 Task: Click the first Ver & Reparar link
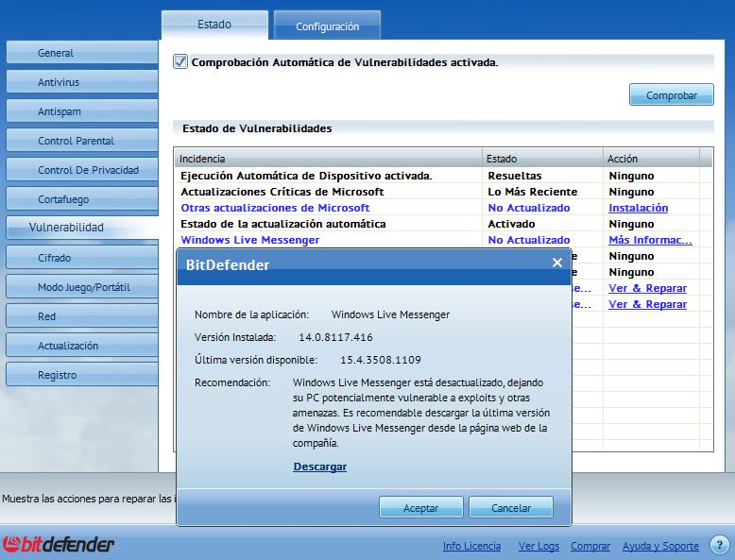[648, 288]
